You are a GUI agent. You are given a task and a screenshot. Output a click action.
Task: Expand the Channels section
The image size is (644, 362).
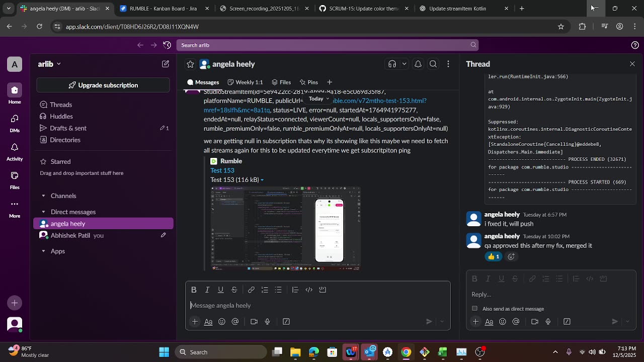point(43,196)
